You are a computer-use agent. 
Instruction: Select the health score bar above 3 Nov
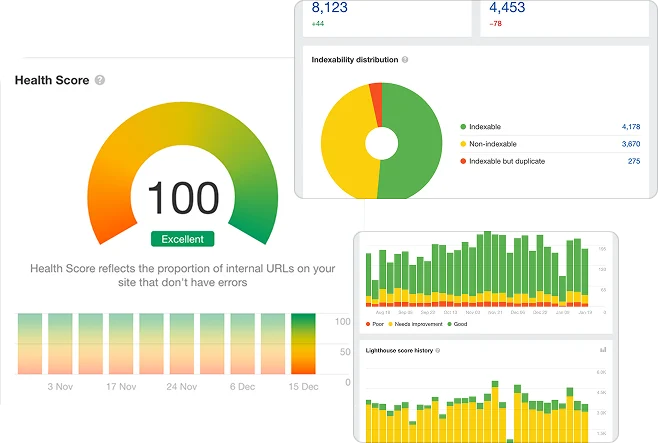[x=60, y=343]
